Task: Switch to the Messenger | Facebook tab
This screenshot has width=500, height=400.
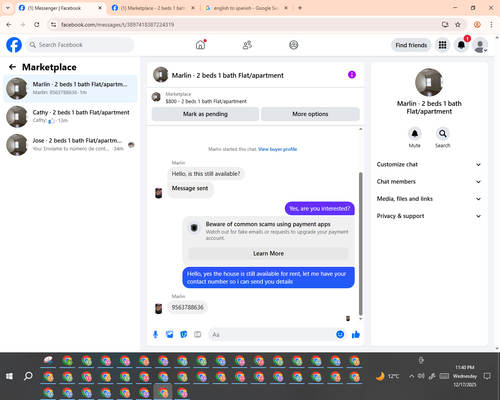Action: coord(60,8)
